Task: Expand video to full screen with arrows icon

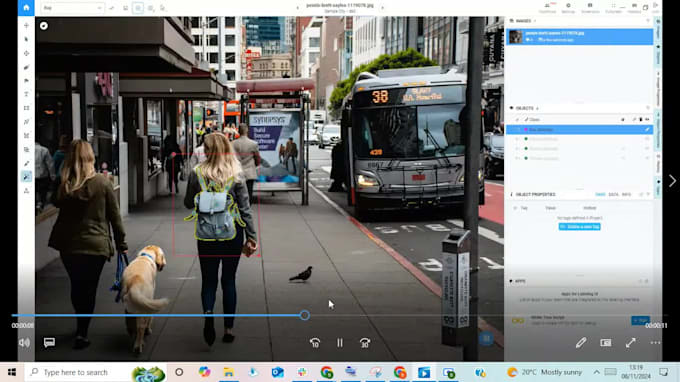Action: tap(631, 343)
